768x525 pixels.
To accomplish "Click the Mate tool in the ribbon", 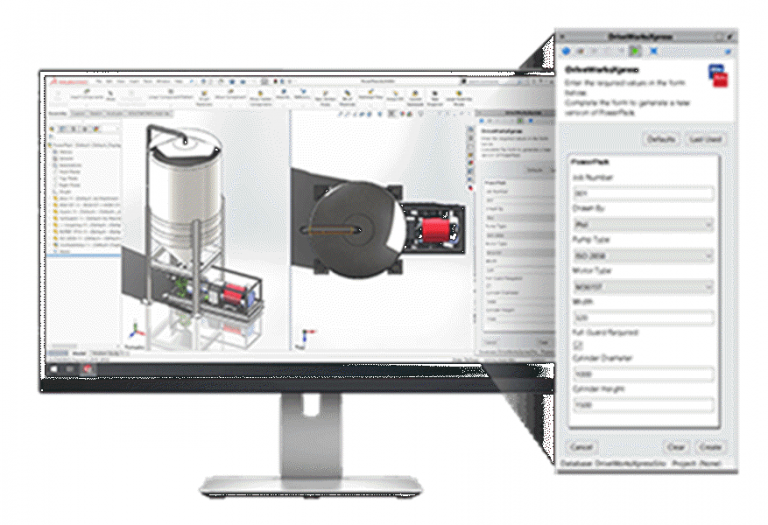I will [x=111, y=95].
